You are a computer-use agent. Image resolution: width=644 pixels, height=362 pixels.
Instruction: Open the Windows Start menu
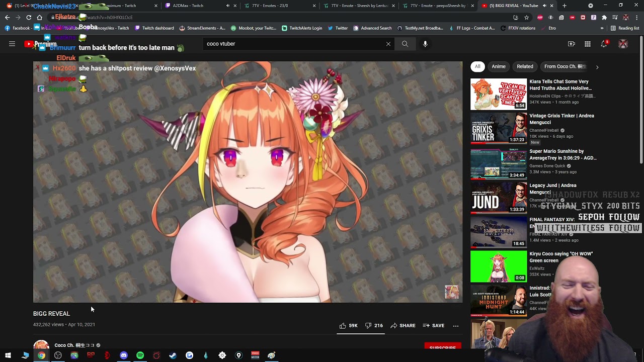point(8,355)
